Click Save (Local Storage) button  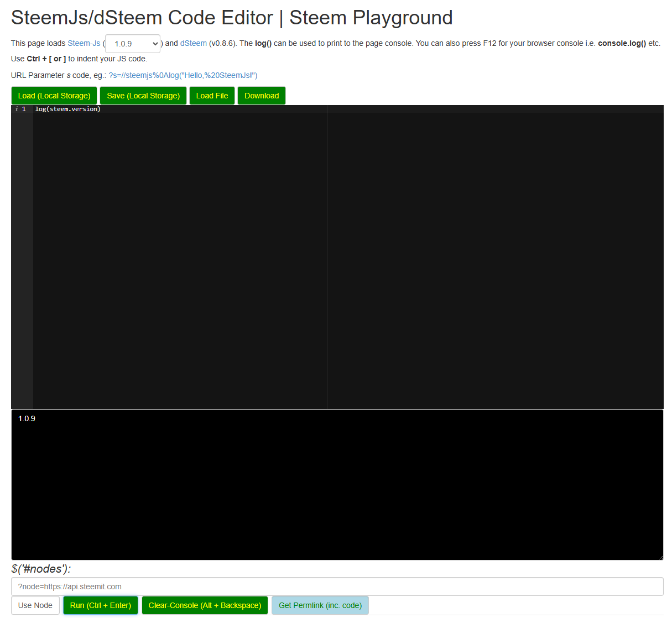point(143,96)
